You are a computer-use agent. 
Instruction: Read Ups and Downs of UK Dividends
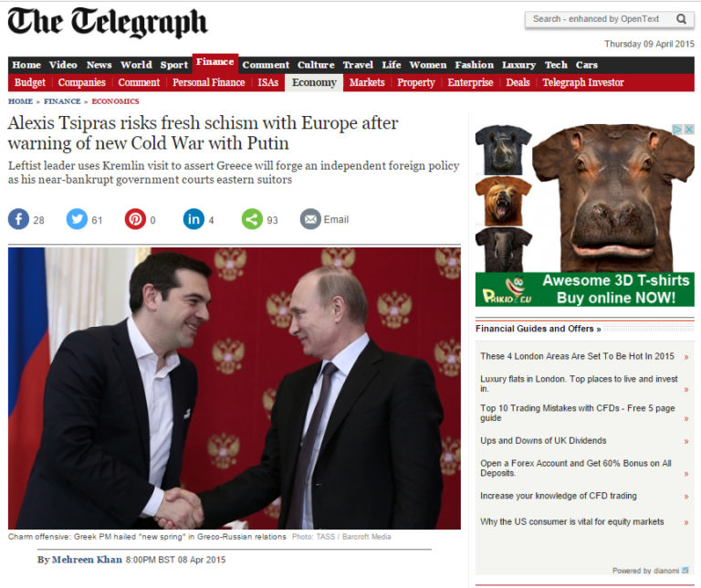tap(543, 440)
